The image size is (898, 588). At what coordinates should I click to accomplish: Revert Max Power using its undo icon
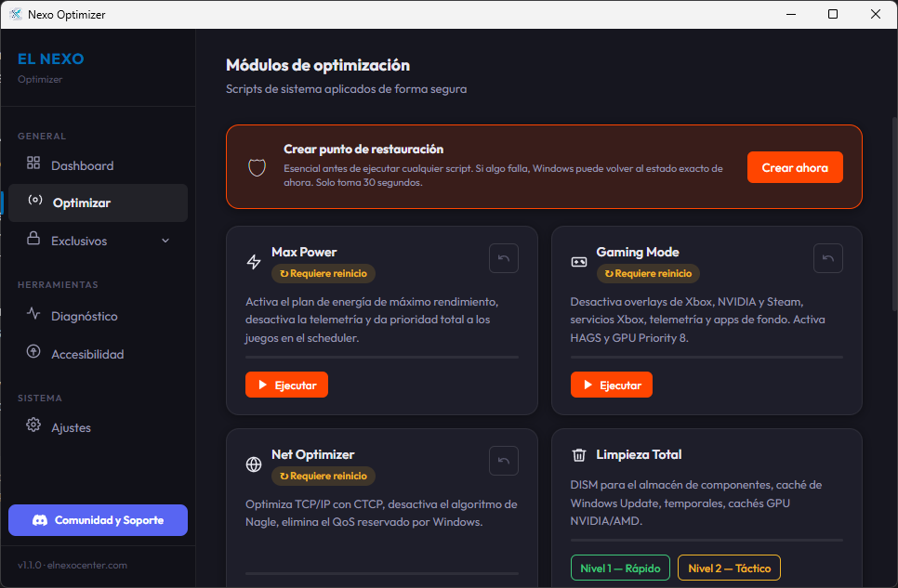pos(503,257)
